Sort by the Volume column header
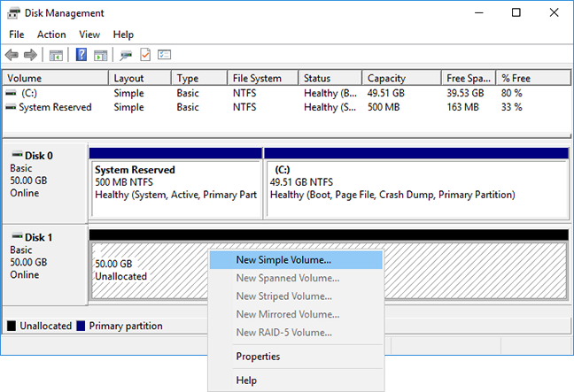 point(56,78)
